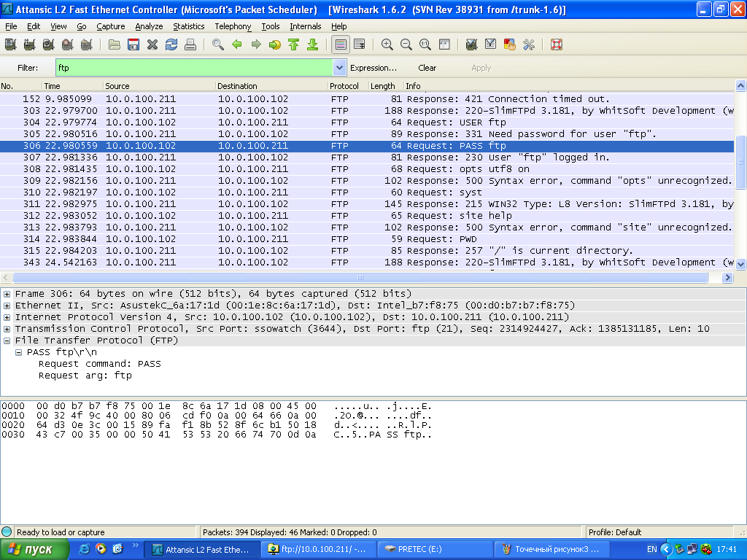Expand Internet Protocol Version 4 node
747x560 pixels.
7,318
